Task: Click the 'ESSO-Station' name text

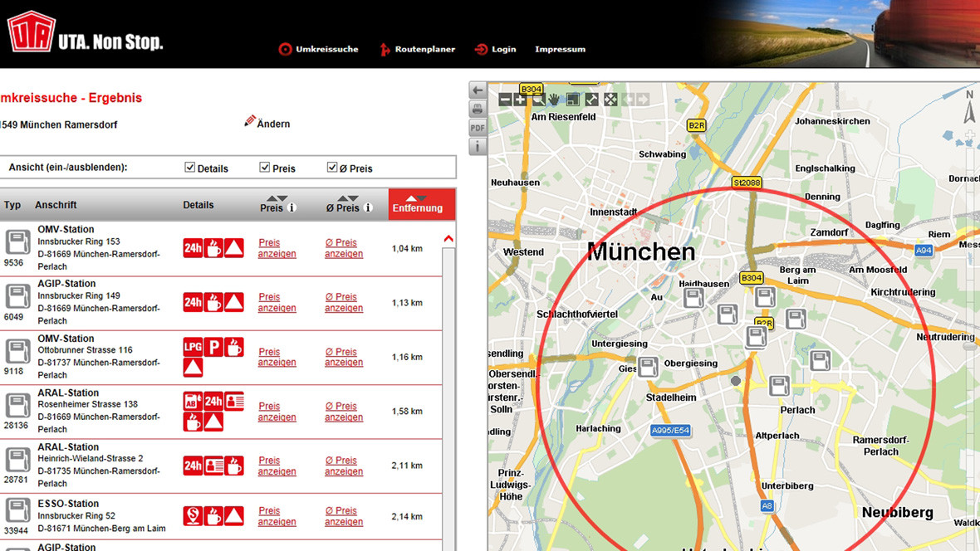Action: tap(68, 503)
